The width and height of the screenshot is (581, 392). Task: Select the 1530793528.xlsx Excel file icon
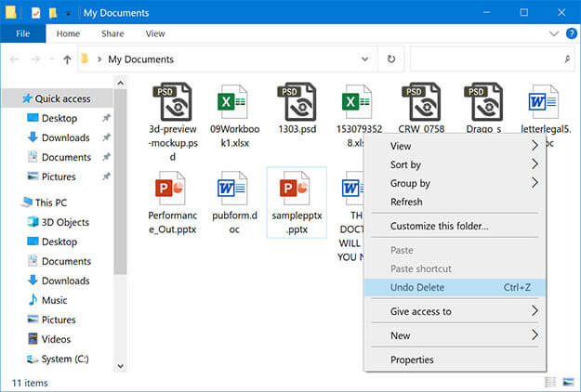357,102
